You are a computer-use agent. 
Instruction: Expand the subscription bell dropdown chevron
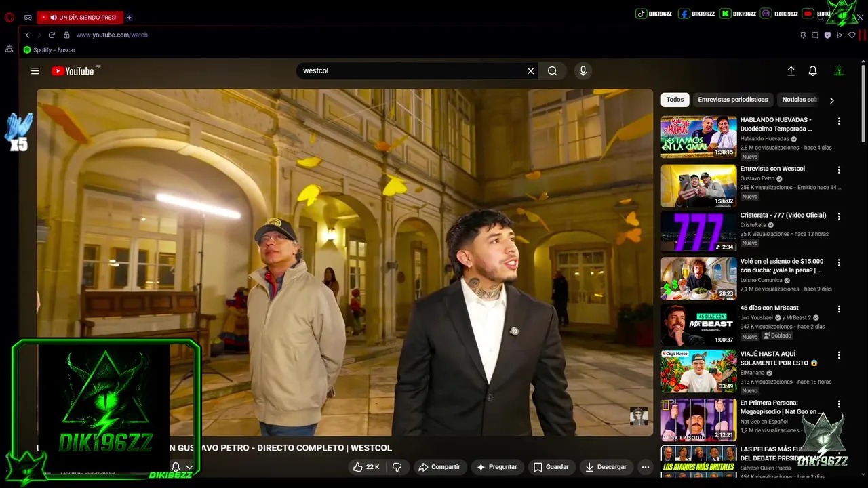point(189,467)
